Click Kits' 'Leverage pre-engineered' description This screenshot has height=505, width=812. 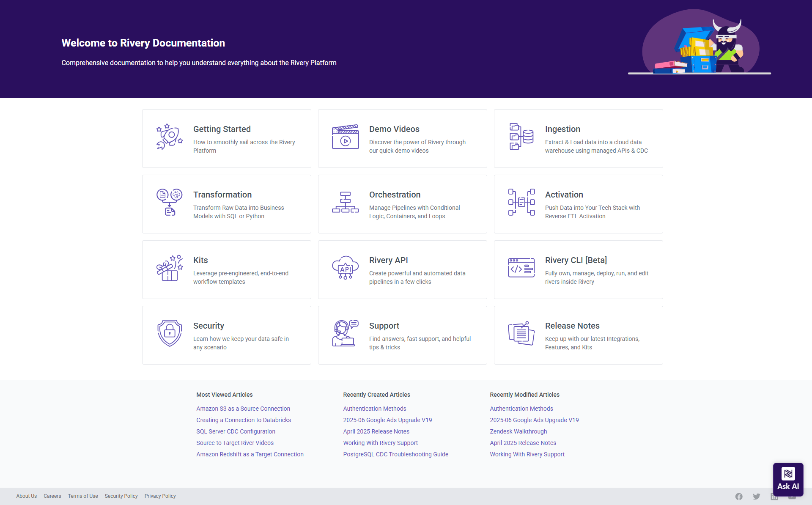[241, 277]
